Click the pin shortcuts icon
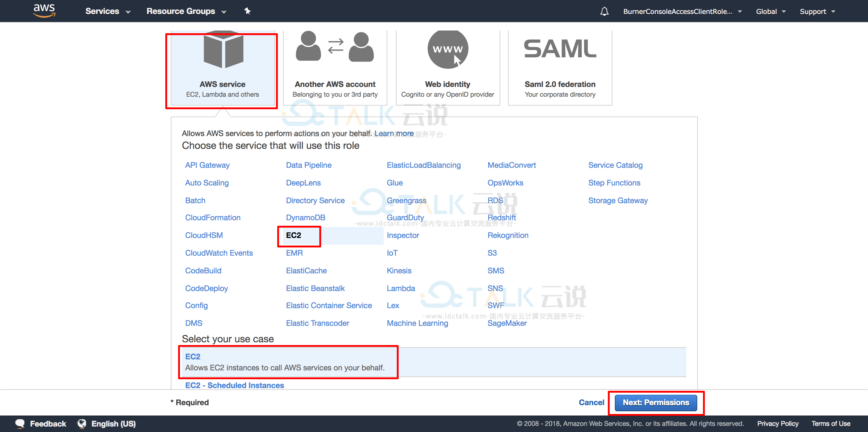Screen dimensions: 868x432 [x=247, y=11]
